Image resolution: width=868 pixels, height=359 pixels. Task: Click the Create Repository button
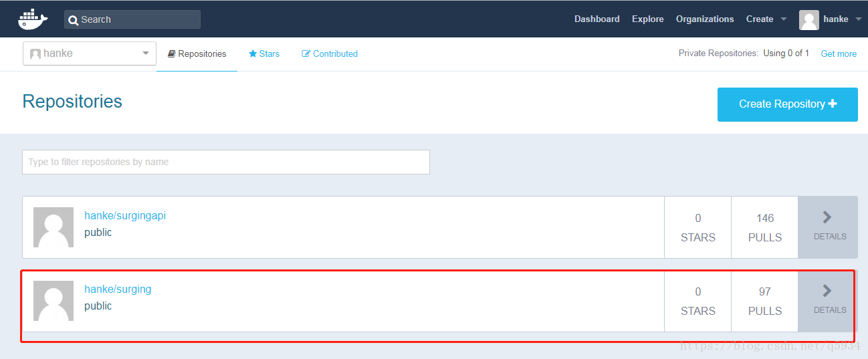(788, 104)
